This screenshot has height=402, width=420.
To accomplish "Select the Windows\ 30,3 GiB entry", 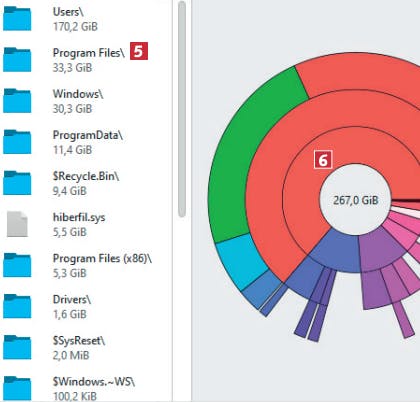I will (x=86, y=101).
